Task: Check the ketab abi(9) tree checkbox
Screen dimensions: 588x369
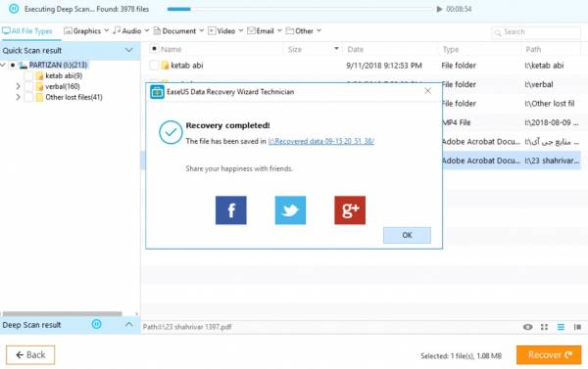Action: pos(28,76)
